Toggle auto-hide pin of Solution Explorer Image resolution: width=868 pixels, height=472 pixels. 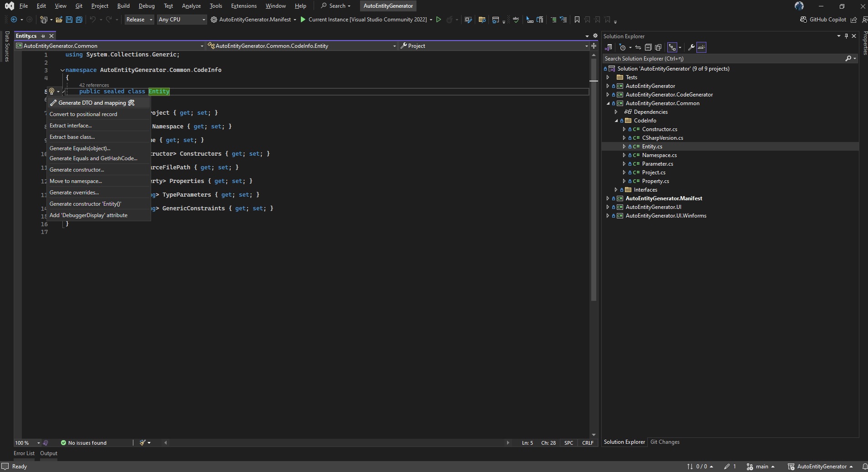(846, 36)
